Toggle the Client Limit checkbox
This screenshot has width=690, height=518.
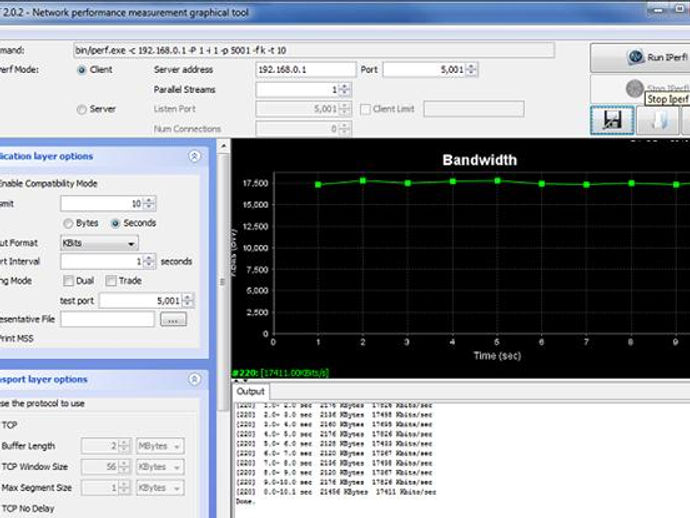pos(365,109)
